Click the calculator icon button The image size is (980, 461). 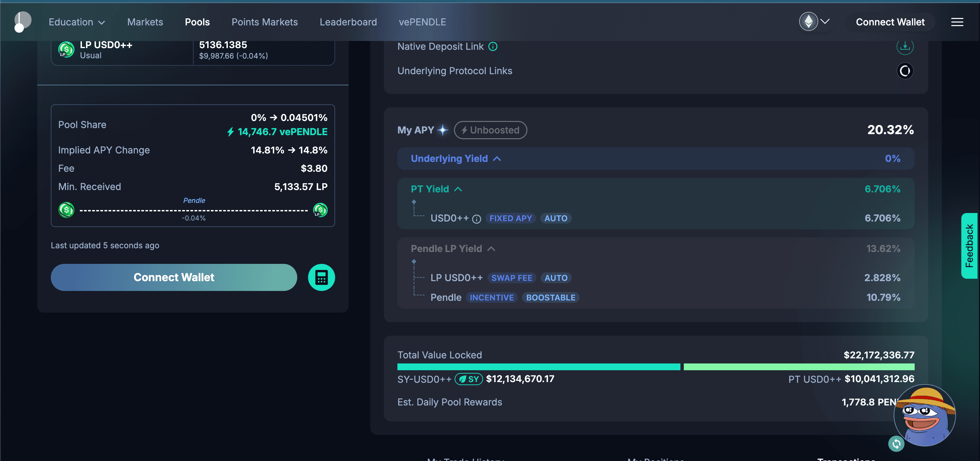coord(322,277)
